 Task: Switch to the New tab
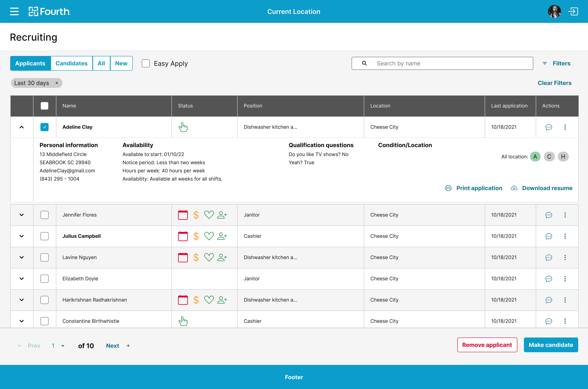coord(121,64)
